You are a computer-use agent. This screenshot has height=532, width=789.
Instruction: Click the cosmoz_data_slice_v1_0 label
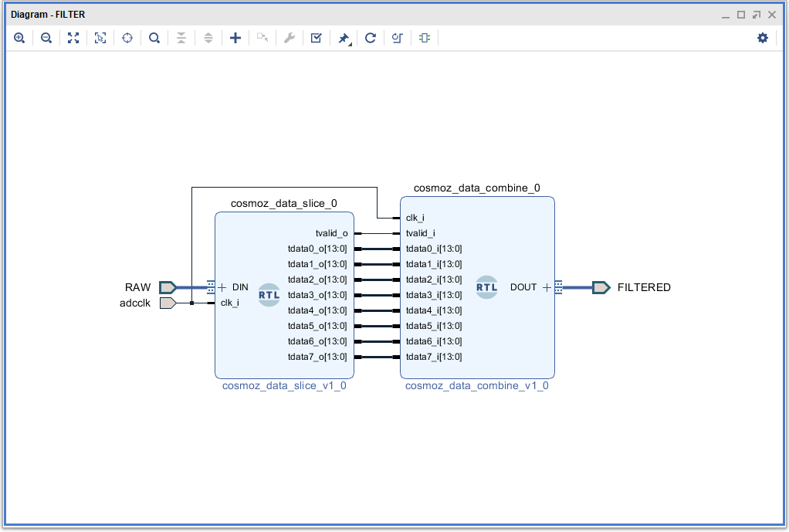284,385
